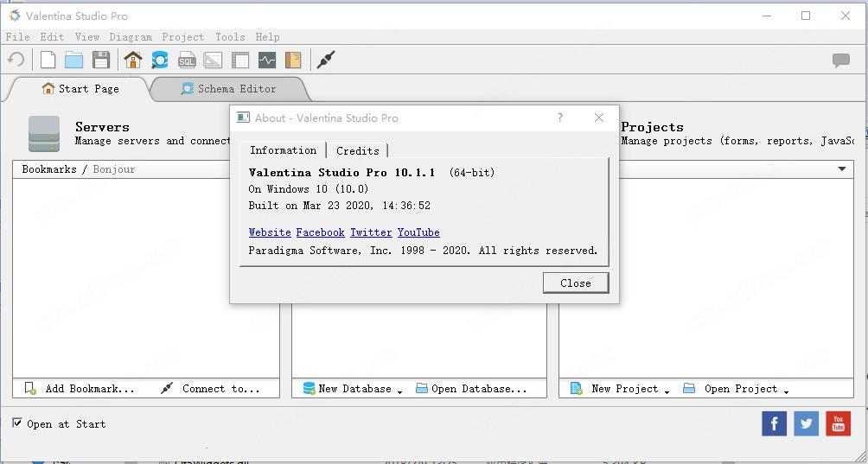Image resolution: width=868 pixels, height=464 pixels.
Task: Follow the YouTube link in About
Action: pos(418,232)
